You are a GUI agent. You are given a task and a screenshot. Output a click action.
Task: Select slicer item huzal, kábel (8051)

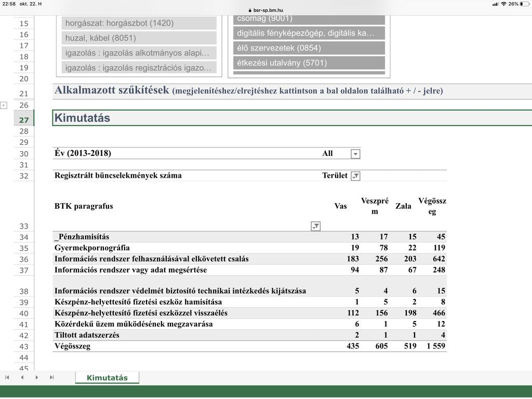point(139,38)
